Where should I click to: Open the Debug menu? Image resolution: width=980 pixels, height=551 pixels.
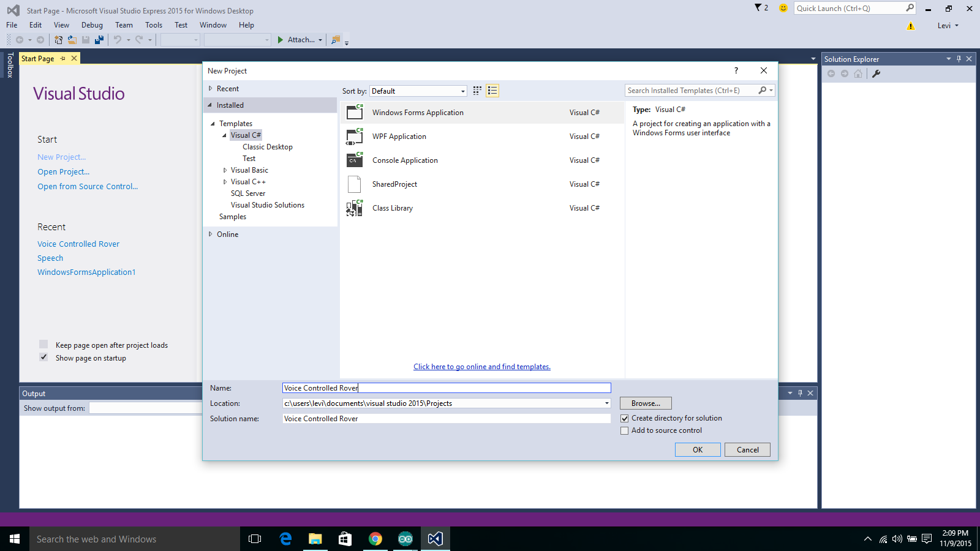(92, 25)
